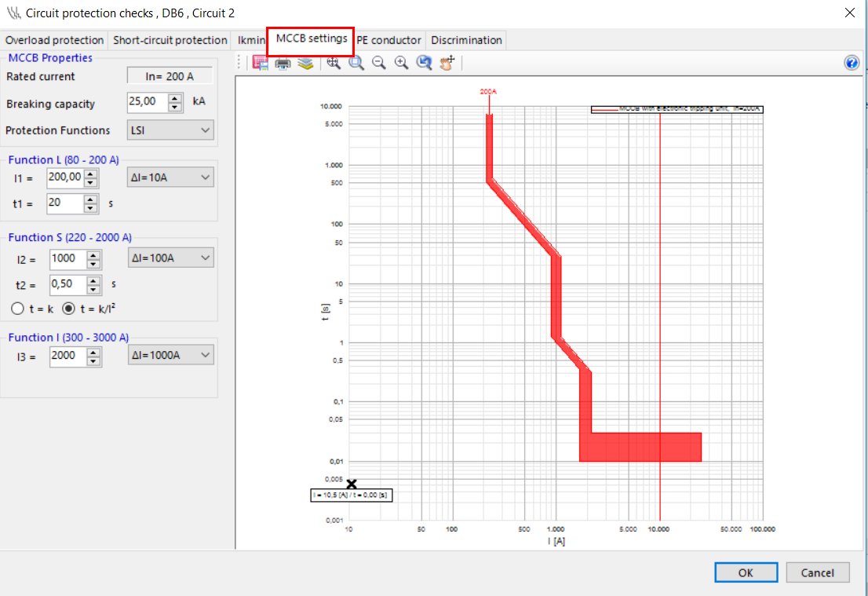Select the zoom window tool

tap(356, 64)
